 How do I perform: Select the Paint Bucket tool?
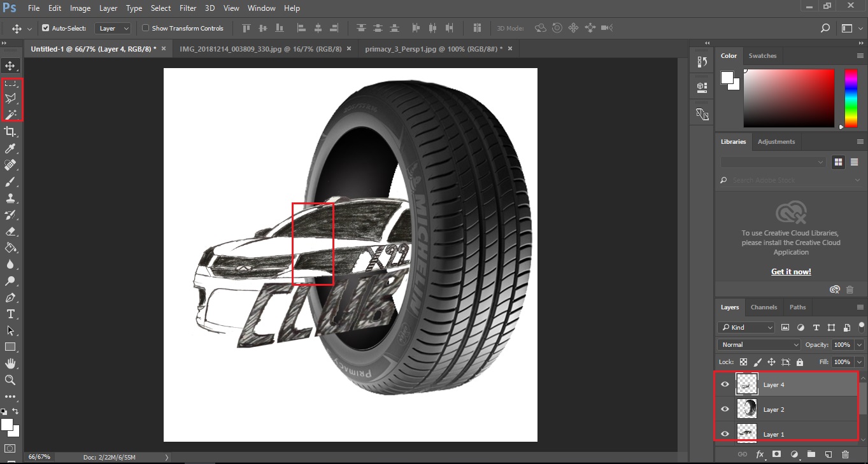tap(10, 248)
